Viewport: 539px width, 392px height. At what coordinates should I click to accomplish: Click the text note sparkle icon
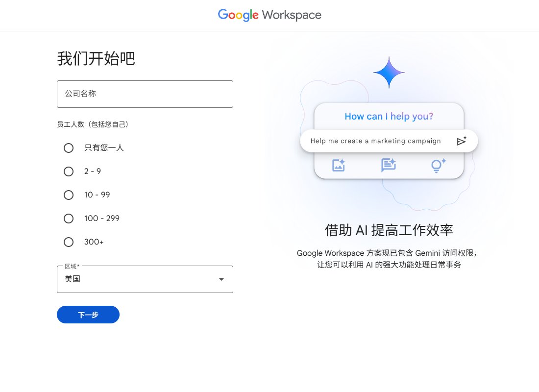tap(389, 165)
